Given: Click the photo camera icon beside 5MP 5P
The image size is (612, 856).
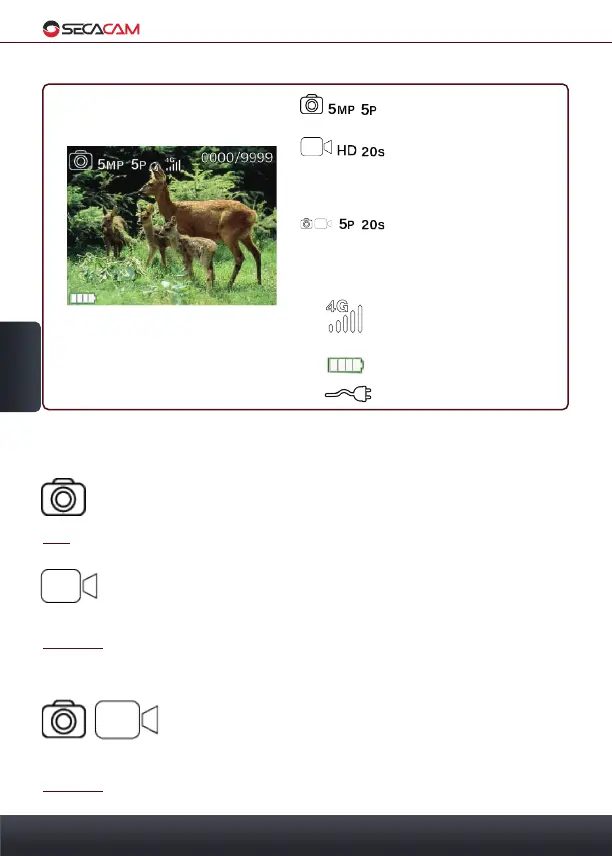Looking at the screenshot, I should pos(311,104).
